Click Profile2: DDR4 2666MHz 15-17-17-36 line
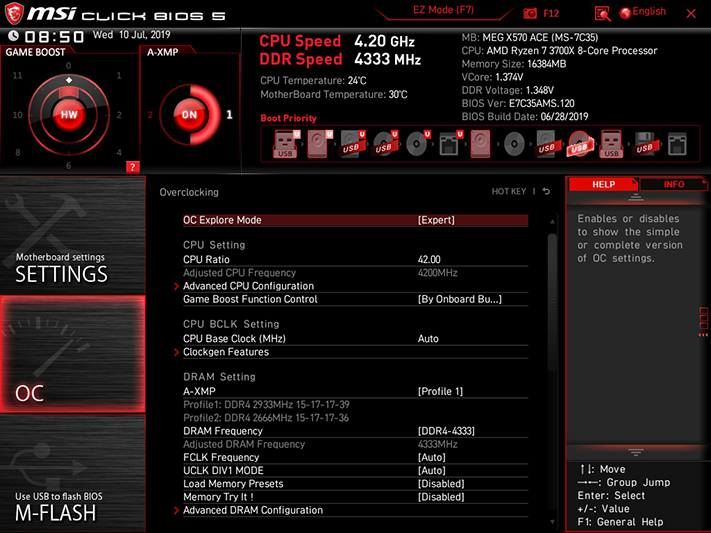 (x=266, y=418)
